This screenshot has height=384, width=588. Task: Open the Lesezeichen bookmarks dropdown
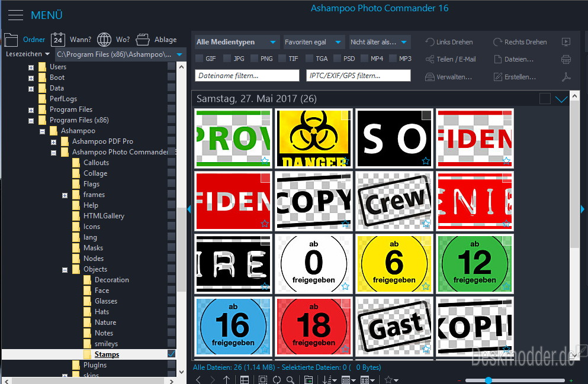27,54
